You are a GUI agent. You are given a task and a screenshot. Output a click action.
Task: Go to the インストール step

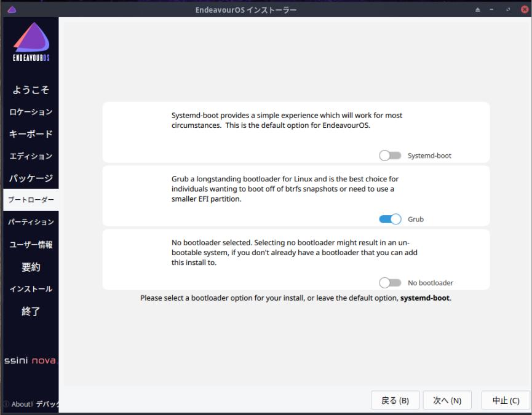tap(31, 289)
